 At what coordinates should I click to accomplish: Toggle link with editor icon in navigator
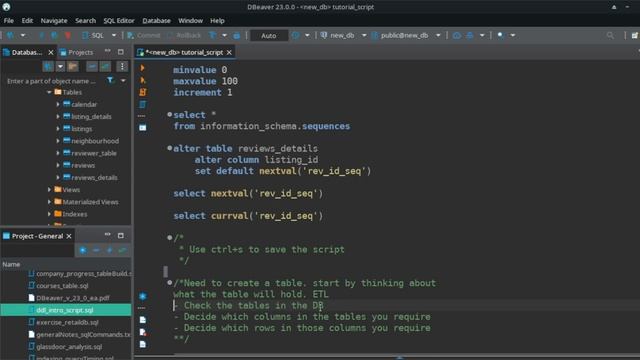(x=105, y=66)
